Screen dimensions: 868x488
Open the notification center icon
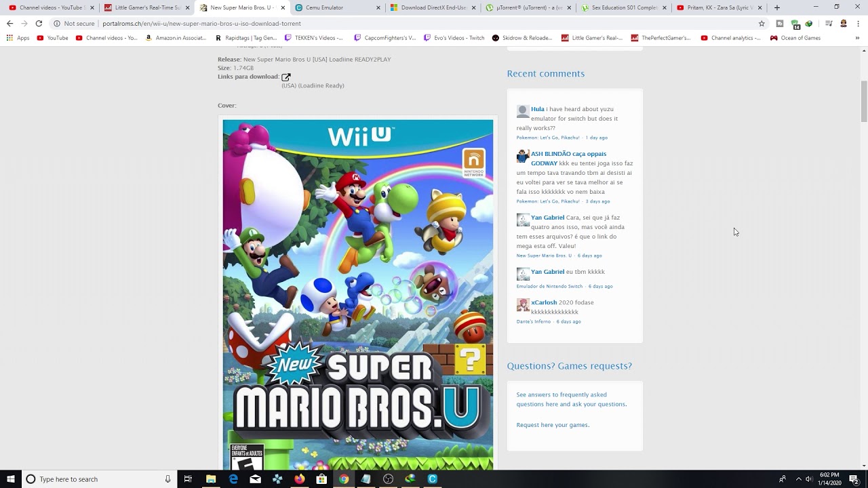pos(854,479)
